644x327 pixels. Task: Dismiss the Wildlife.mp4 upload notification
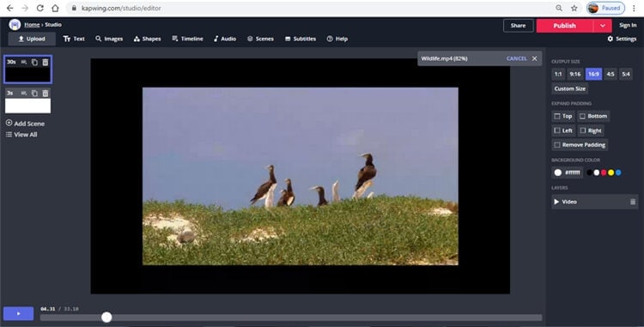click(x=534, y=58)
